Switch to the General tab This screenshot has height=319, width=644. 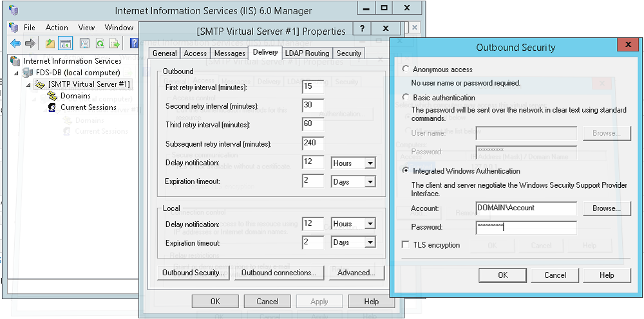click(165, 53)
